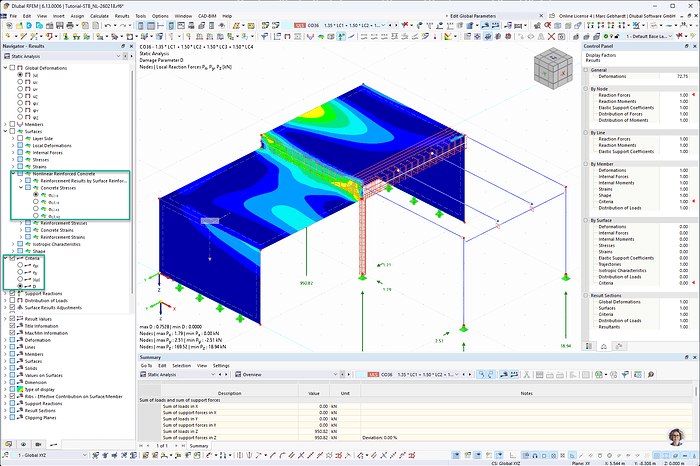The width and height of the screenshot is (700, 466).
Task: Click Go To in the Summary panel
Action: click(145, 365)
